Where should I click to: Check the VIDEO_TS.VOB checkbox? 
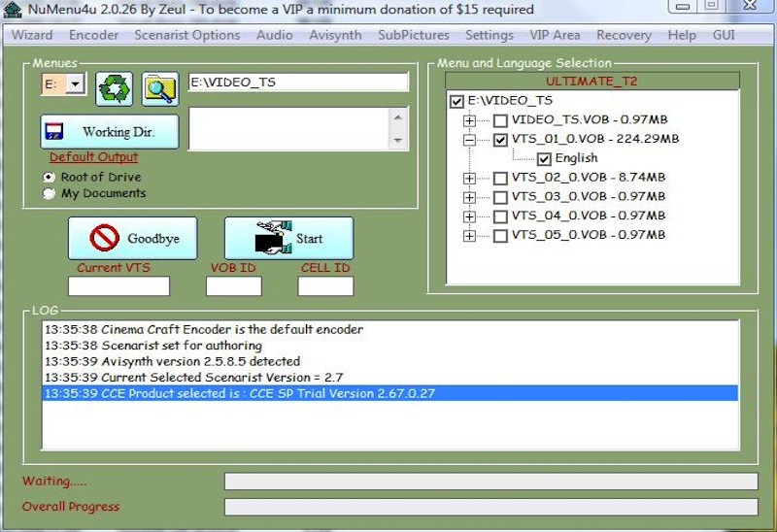(x=500, y=120)
